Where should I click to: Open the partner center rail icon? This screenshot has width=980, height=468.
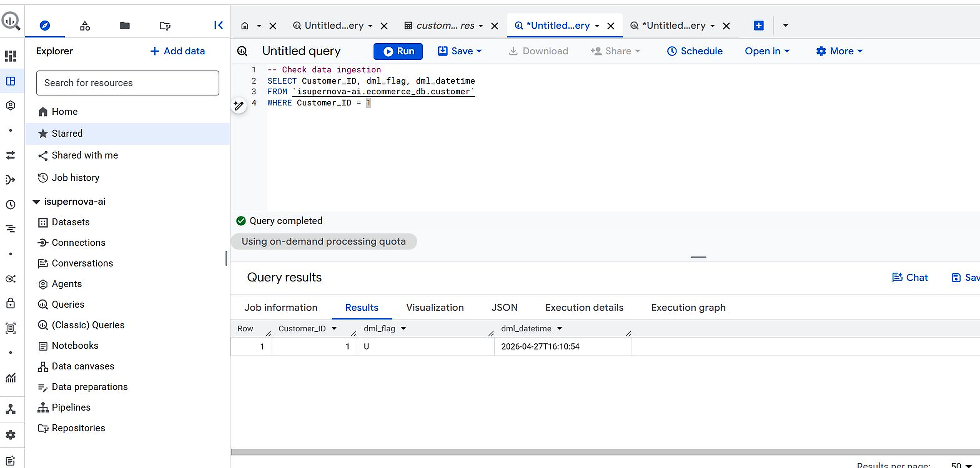coord(11,279)
